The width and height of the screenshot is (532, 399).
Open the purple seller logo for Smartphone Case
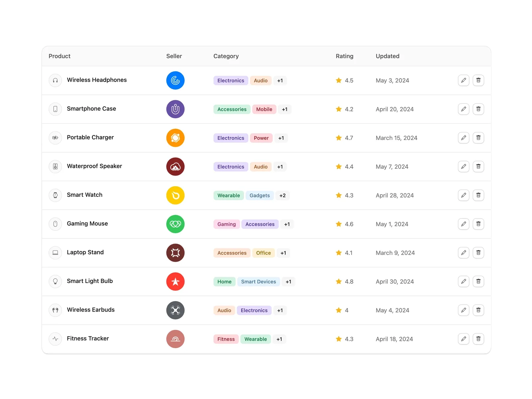[x=175, y=109]
